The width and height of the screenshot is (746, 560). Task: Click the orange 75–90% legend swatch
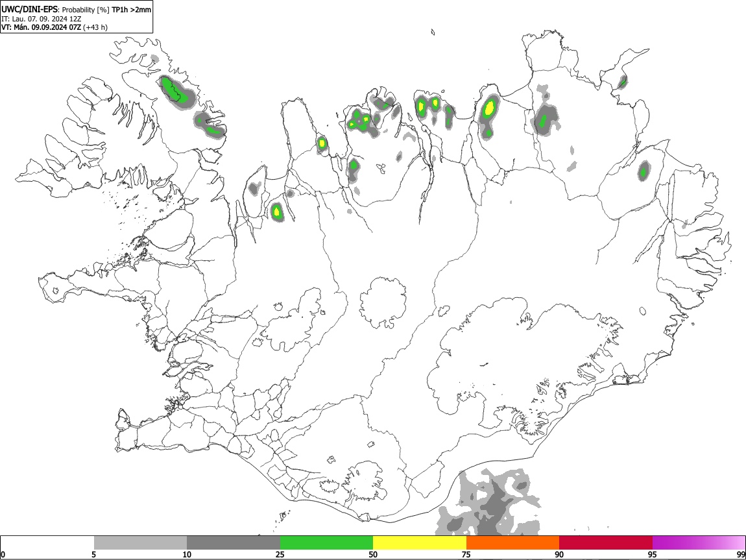pos(512,542)
